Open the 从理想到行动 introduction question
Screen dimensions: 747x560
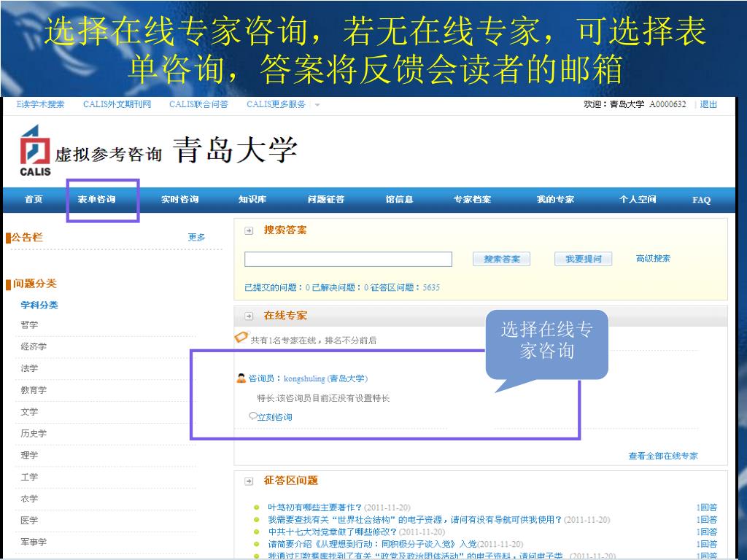coord(372,544)
